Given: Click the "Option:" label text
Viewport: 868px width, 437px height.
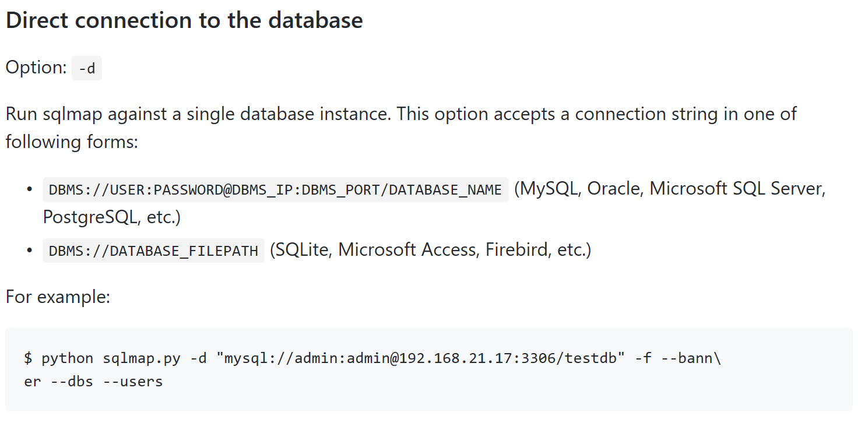Looking at the screenshot, I should coord(36,68).
